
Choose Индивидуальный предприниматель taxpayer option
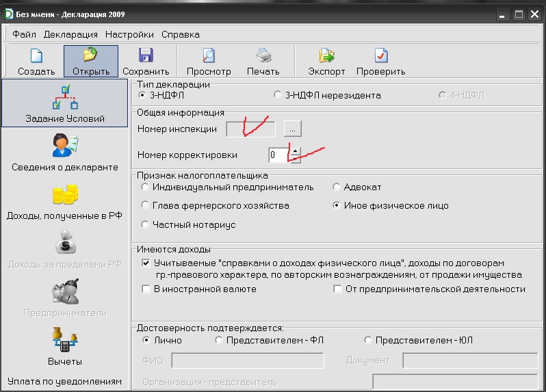click(144, 187)
